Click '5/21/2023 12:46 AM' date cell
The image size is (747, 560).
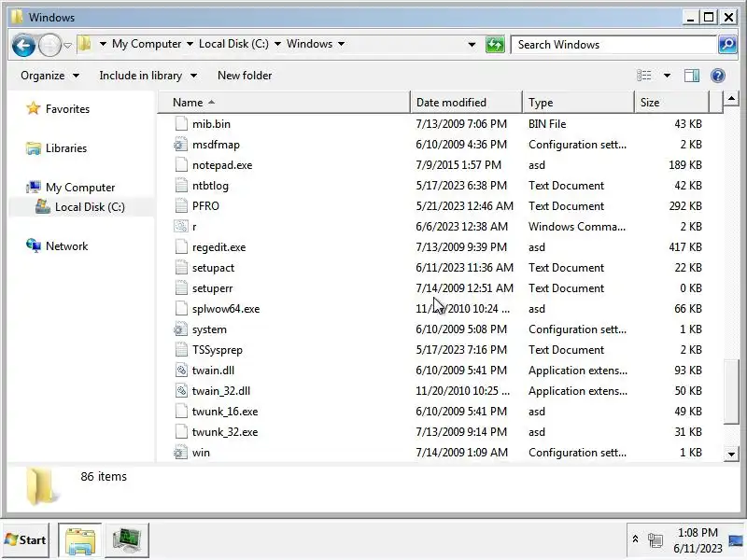coord(464,206)
